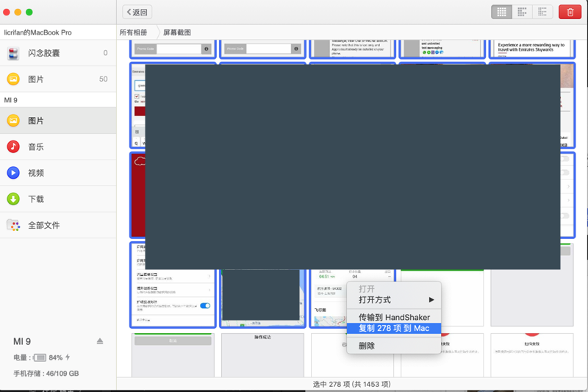Open 闪念胶囊 under MacBook Pro

pyautogui.click(x=43, y=53)
